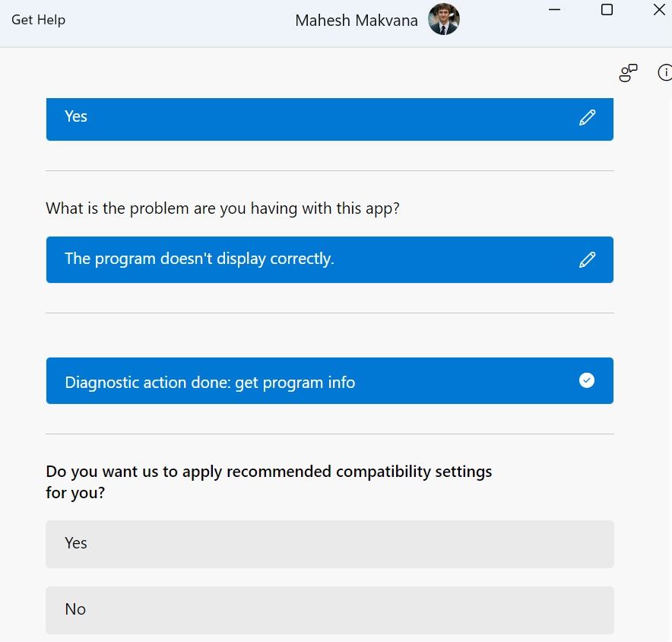Viewport: 672px width, 642px height.
Task: Click the Mahesh Makvana profile avatar
Action: point(443,18)
